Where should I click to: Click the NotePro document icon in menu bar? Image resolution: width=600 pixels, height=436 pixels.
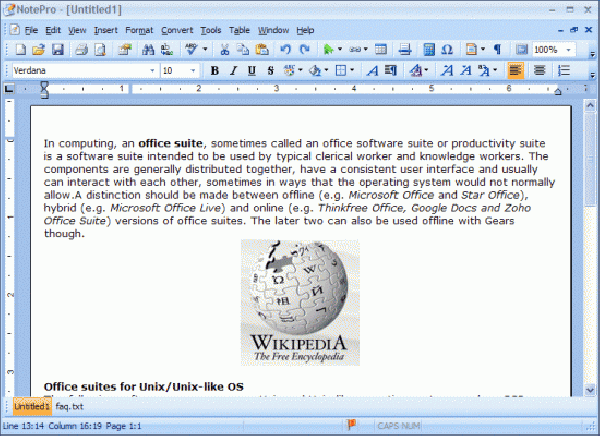(x=15, y=29)
